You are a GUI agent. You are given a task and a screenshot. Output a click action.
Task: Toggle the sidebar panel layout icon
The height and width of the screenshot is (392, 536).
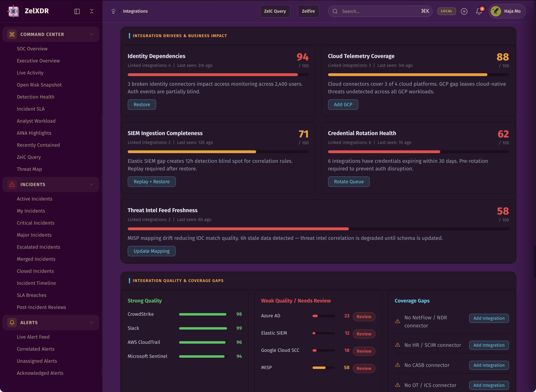(77, 11)
